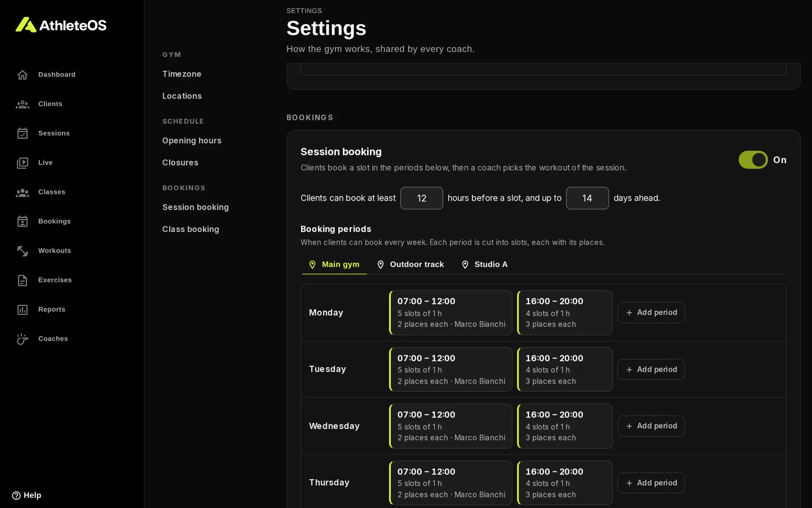Click the Coaches whistle icon
The height and width of the screenshot is (508, 812).
click(22, 339)
